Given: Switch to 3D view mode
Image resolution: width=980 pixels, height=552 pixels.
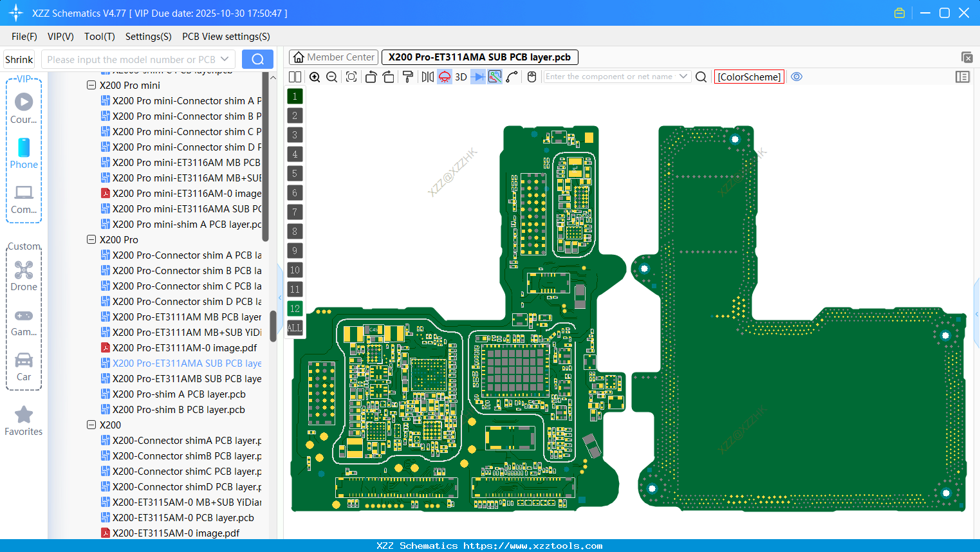Looking at the screenshot, I should [459, 77].
